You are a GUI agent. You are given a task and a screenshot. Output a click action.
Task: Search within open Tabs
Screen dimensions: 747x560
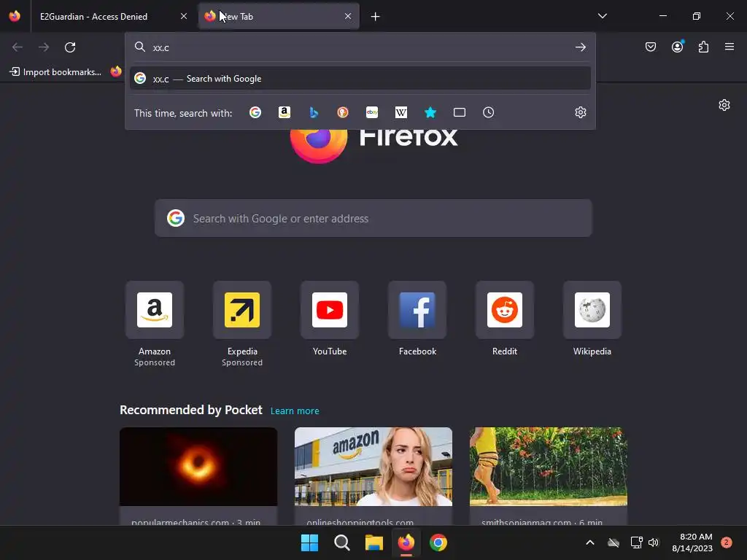pyautogui.click(x=460, y=112)
